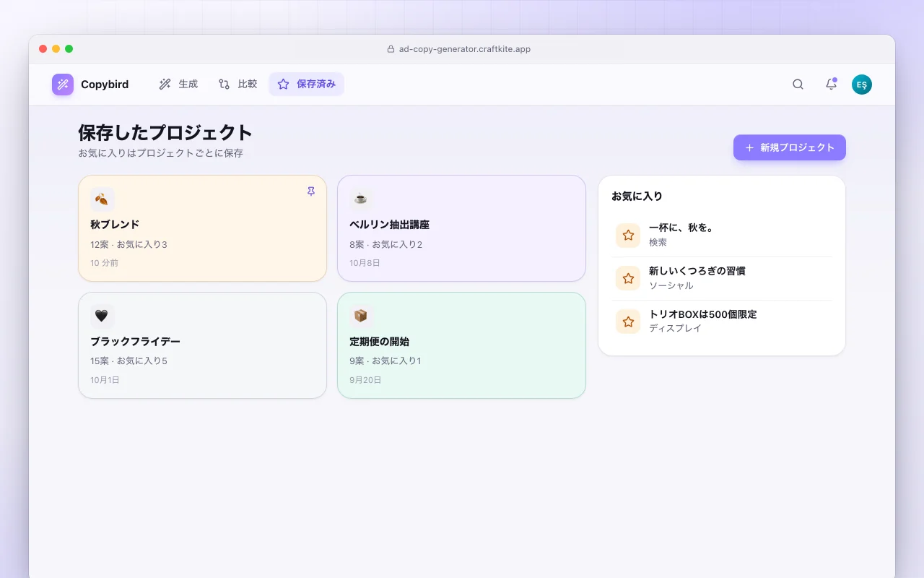924x578 pixels.
Task: Click the 検索 channel label
Action: [658, 243]
